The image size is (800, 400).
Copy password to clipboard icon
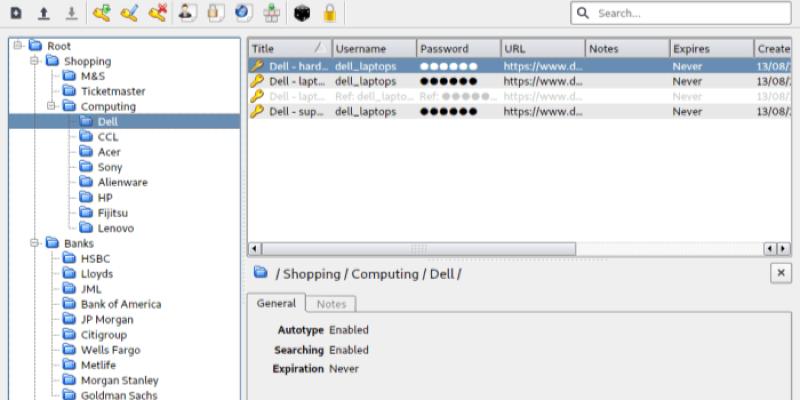pyautogui.click(x=216, y=14)
